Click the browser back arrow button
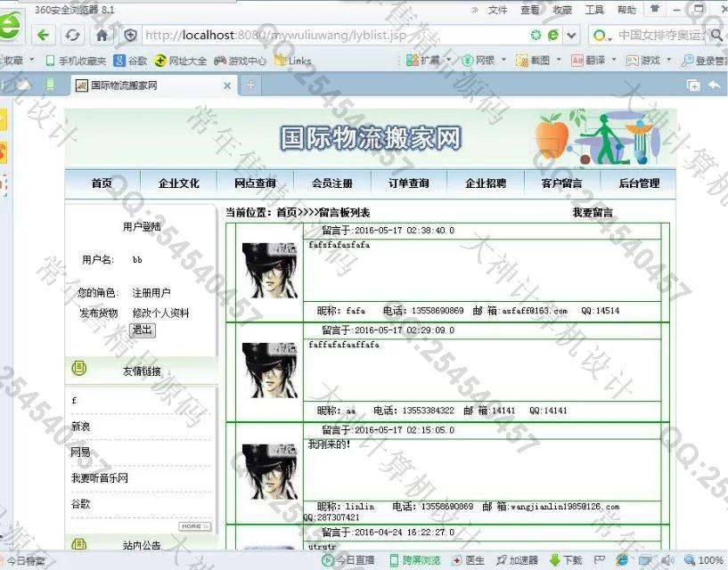728x570 pixels. click(43, 36)
